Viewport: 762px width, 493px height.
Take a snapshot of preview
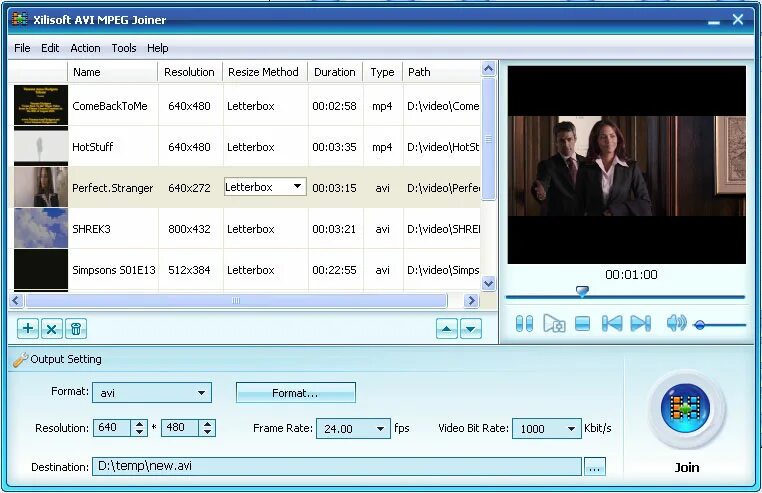click(554, 323)
